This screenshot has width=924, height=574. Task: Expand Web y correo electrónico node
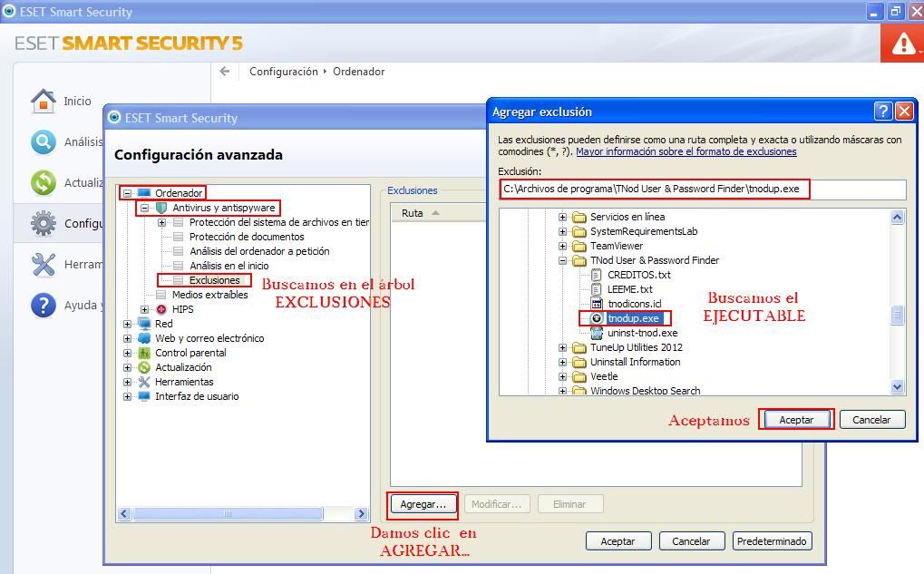127,338
